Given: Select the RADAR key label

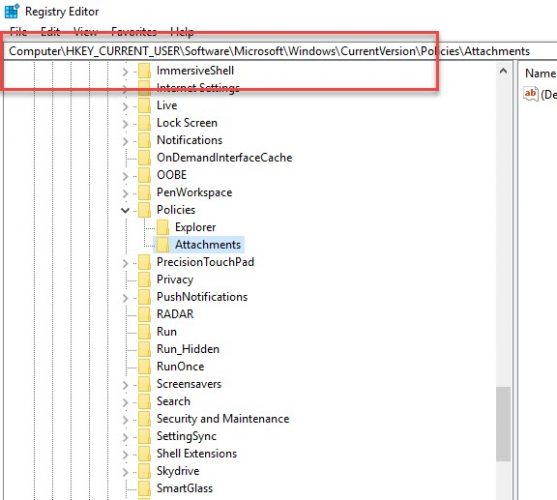Looking at the screenshot, I should 175,314.
